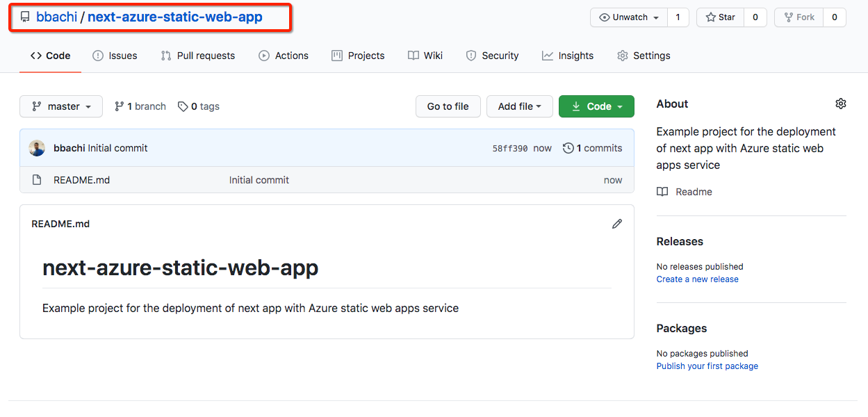
Task: Click the circle icon of Issues tab
Action: 98,56
